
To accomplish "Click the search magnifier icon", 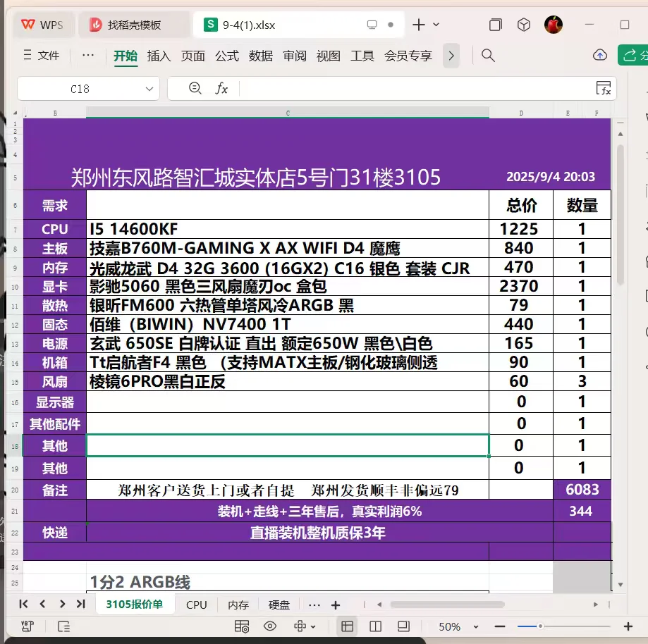I will (x=488, y=56).
